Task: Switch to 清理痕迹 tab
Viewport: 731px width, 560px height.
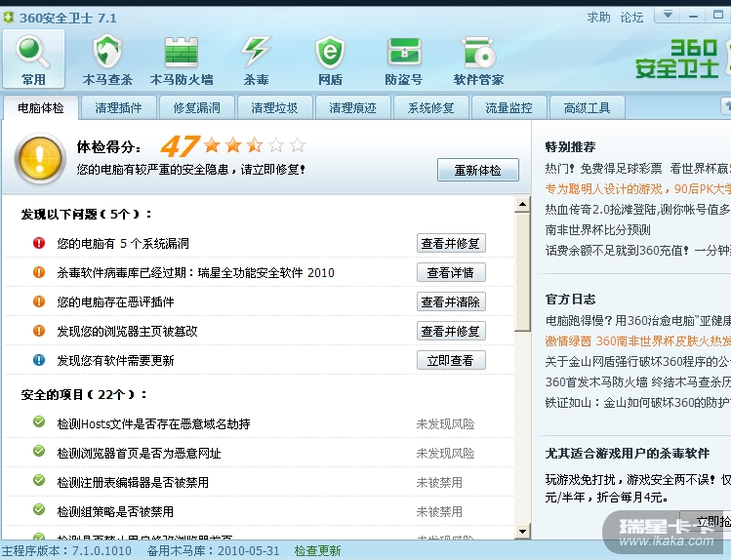Action: pos(353,108)
